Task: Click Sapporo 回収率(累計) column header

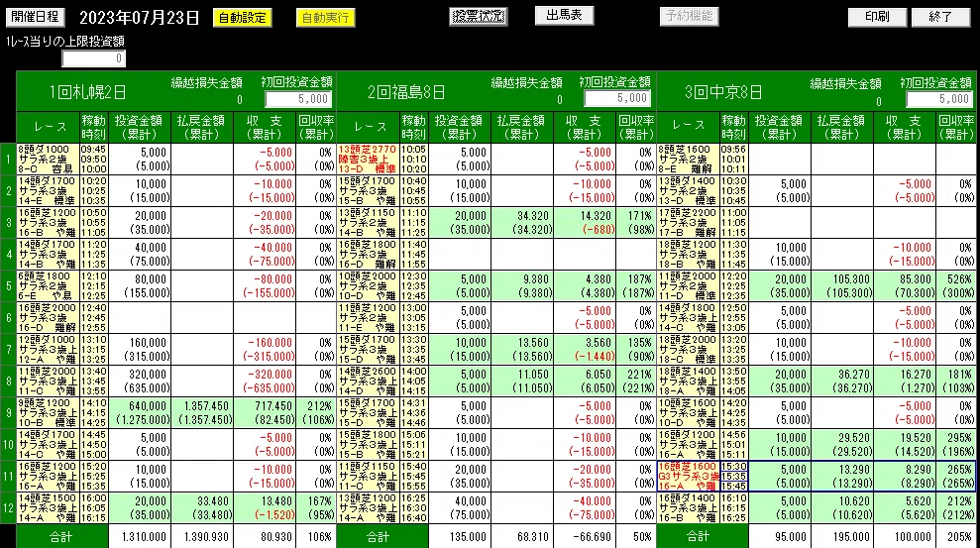Action: point(316,128)
